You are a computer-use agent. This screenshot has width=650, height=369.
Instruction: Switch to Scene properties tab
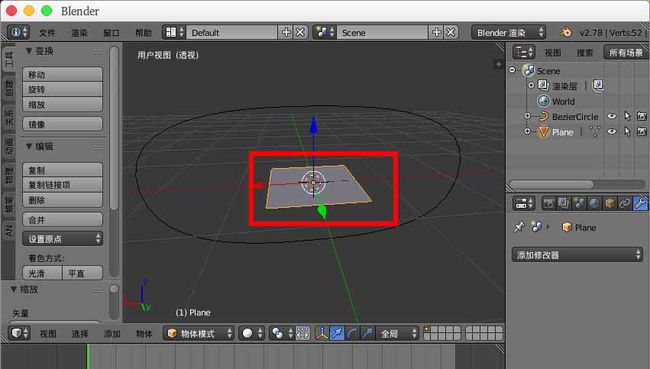pos(579,204)
